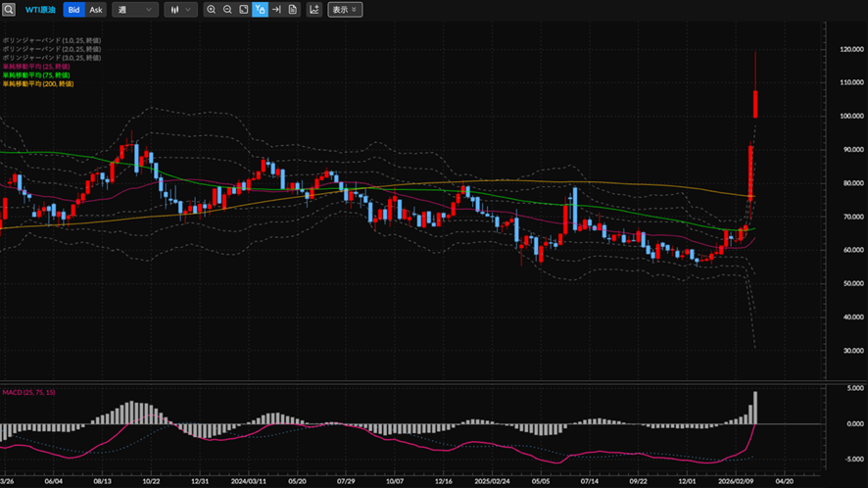Click the 80.000 price axis label
Image resolution: width=868 pixels, height=488 pixels.
click(x=853, y=183)
